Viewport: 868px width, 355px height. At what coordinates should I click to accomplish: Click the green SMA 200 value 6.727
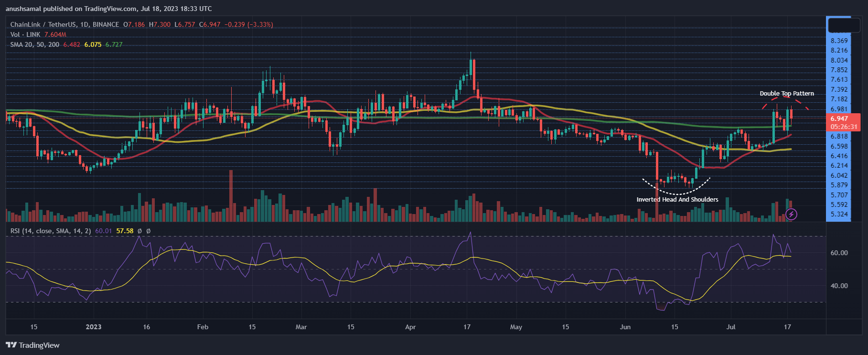tap(114, 44)
